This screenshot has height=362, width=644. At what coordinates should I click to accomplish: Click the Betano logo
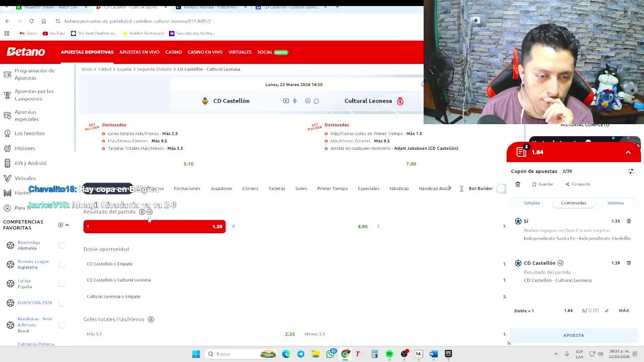point(26,52)
